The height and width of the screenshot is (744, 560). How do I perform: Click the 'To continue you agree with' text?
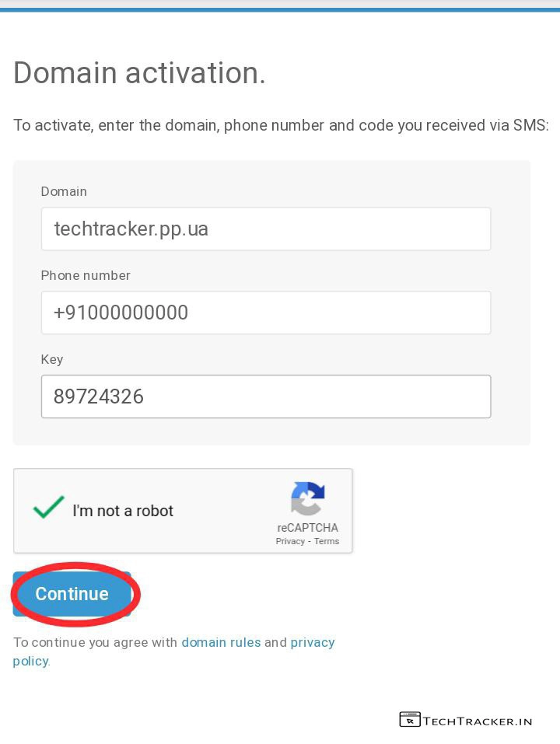tap(95, 642)
